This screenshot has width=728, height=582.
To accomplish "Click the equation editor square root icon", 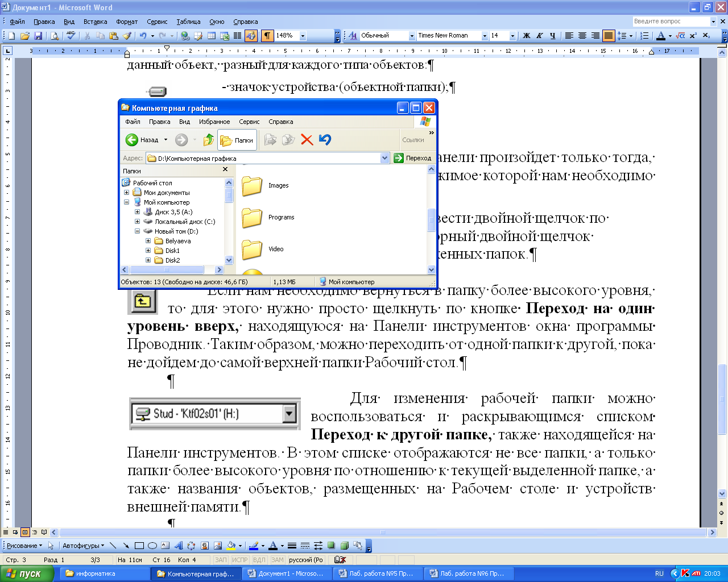I will pyautogui.click(x=681, y=36).
